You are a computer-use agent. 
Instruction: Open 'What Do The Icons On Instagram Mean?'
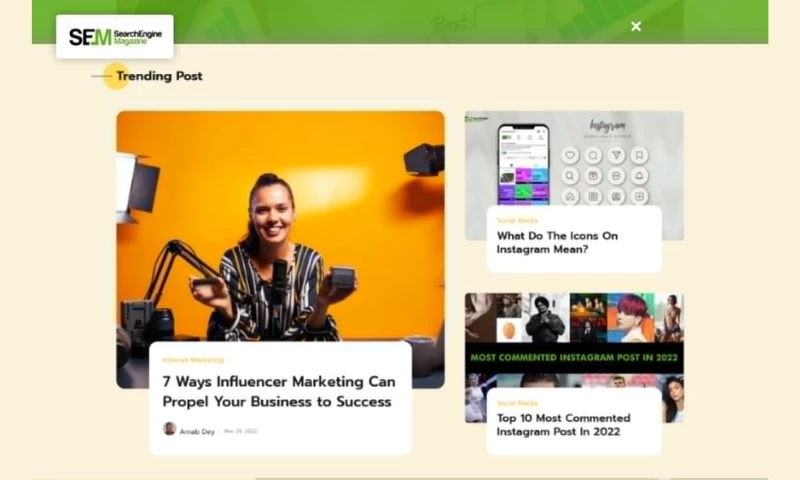click(556, 242)
